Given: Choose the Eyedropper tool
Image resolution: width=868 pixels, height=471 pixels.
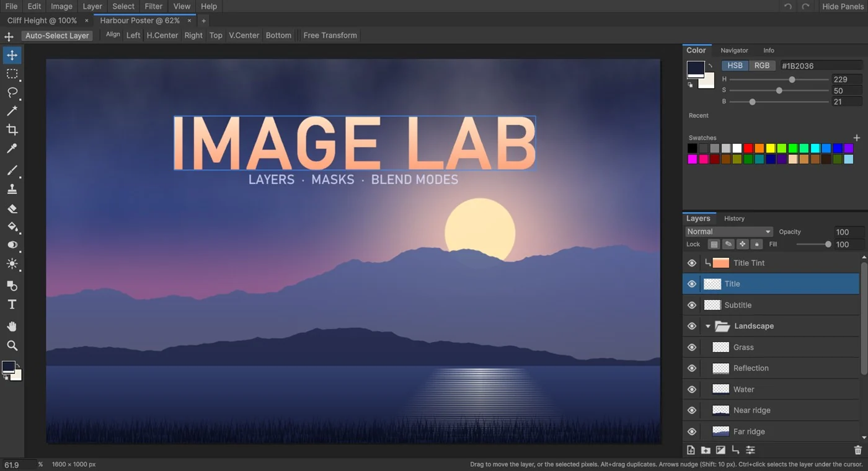Looking at the screenshot, I should 12,149.
